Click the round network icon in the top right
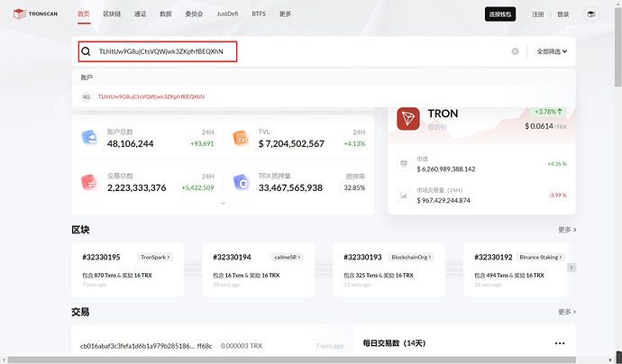 click(x=591, y=14)
